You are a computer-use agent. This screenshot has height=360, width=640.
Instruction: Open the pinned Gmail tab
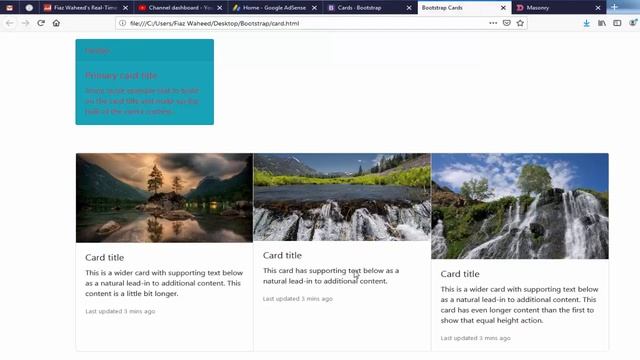(9, 7)
